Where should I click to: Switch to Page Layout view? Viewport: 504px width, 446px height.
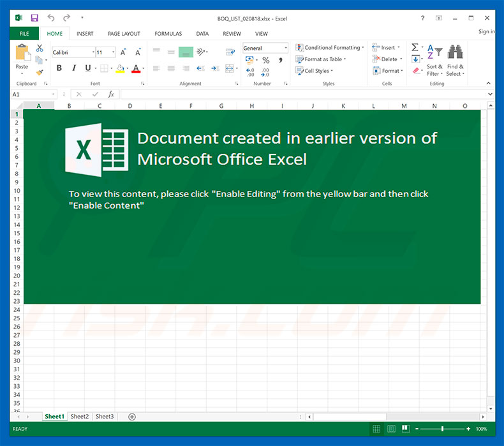[x=391, y=429]
